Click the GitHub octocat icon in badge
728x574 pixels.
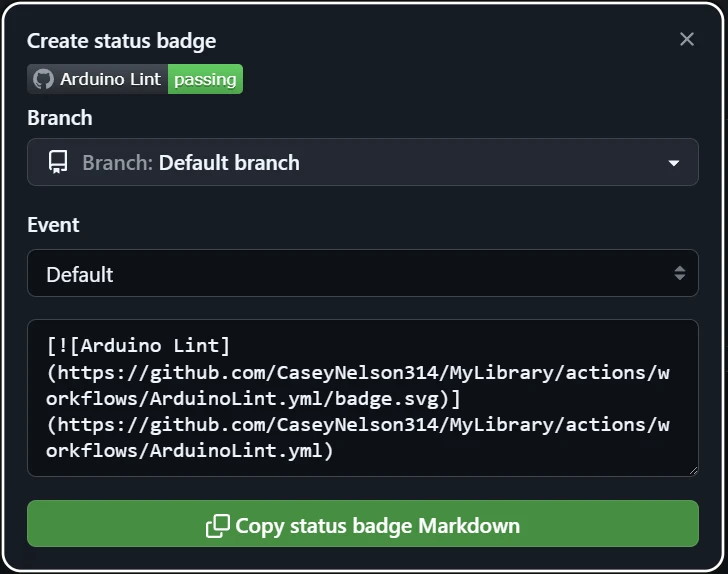pos(44,79)
